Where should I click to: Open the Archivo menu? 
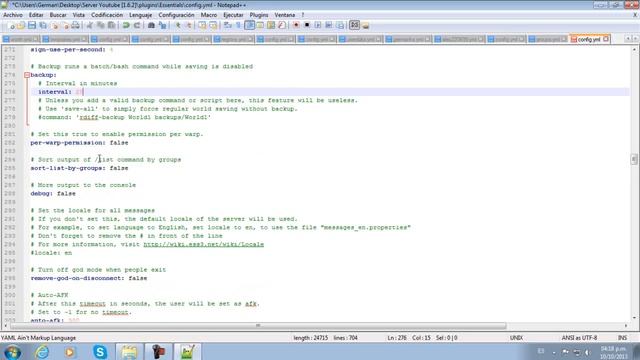pyautogui.click(x=13, y=15)
